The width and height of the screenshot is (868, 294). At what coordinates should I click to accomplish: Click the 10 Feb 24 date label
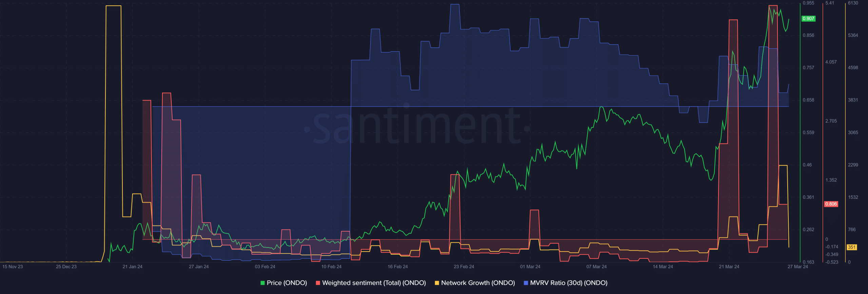(331, 267)
